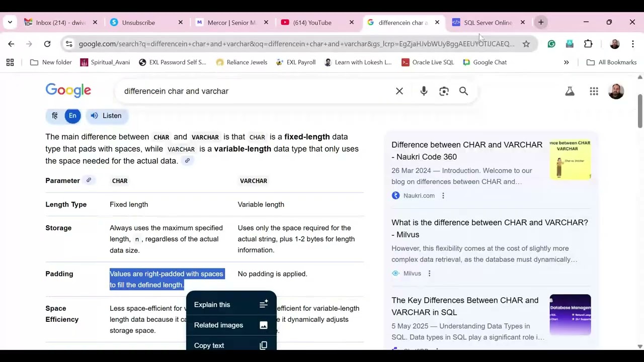Open the Milvus CHAR and VARCHAR result
644x362 pixels.
pos(490,228)
